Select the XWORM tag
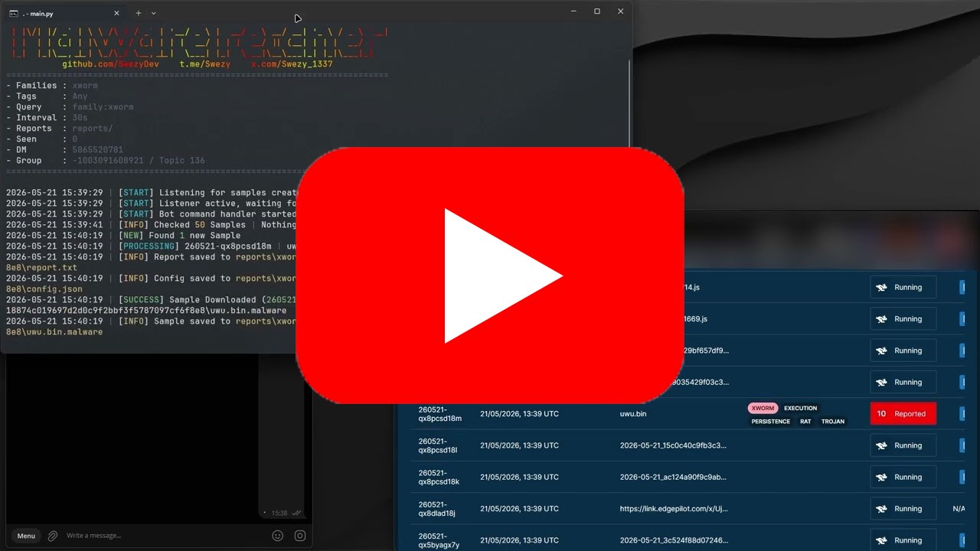The width and height of the screenshot is (980, 551). pos(763,408)
